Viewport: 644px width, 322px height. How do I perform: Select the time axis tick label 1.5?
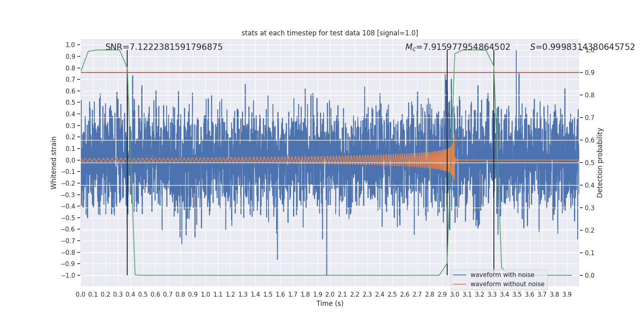click(268, 295)
